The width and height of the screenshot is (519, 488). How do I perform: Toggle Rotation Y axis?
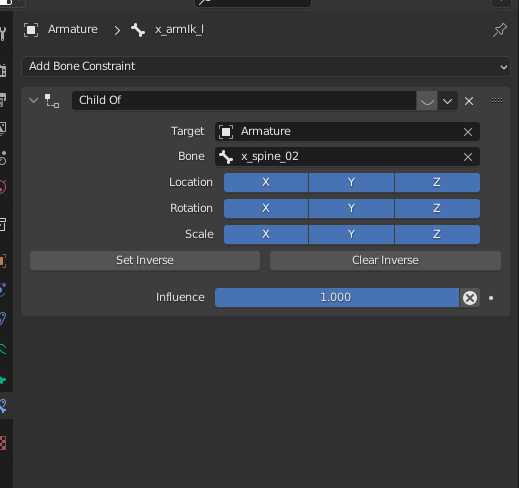click(x=351, y=208)
